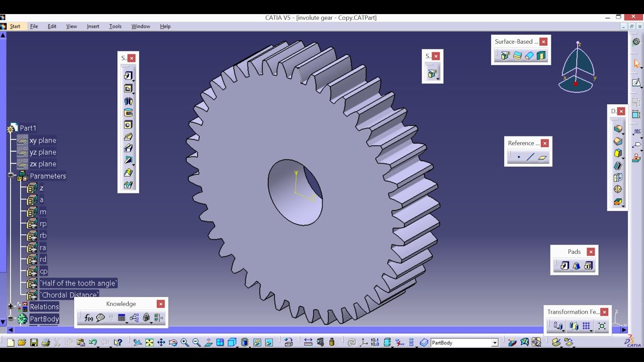Screen dimensions: 644x362
Task: Select the Pad tool in the sketch-based toolbar
Action: tap(128, 76)
